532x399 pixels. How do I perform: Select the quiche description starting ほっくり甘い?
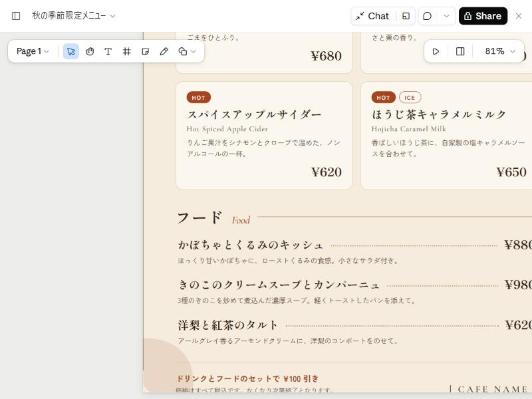pos(288,261)
